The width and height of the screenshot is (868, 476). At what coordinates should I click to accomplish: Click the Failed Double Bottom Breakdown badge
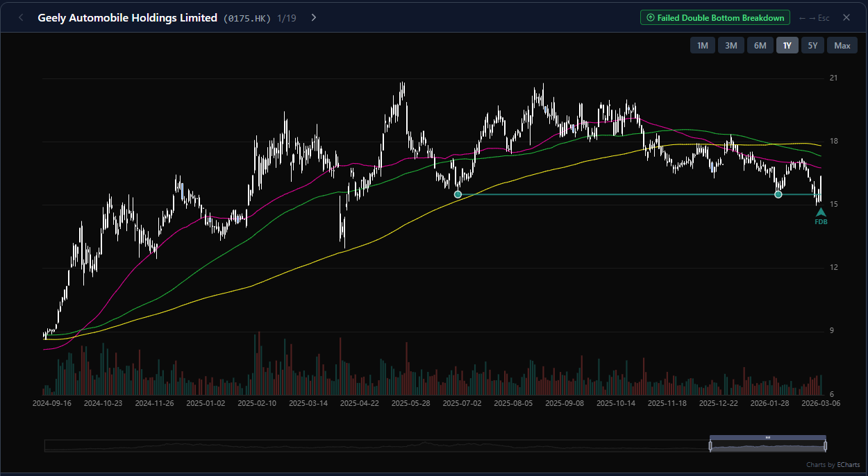tap(715, 17)
